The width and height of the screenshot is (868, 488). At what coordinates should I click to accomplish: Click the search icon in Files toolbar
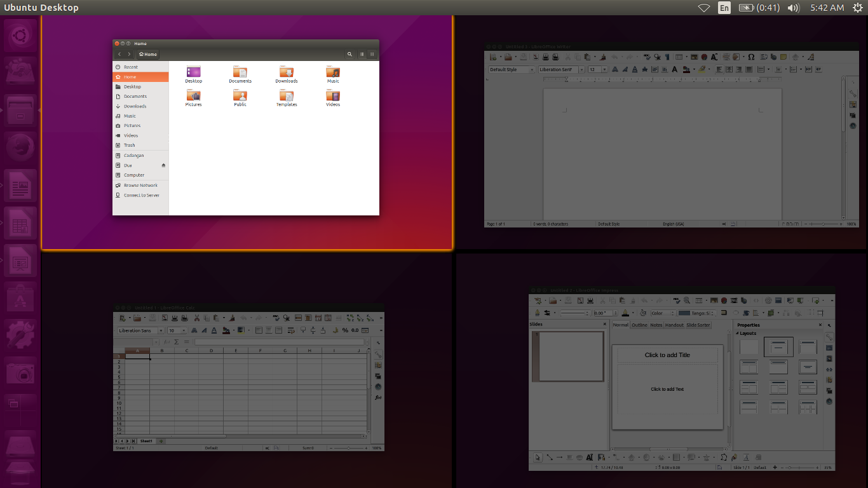(x=349, y=54)
